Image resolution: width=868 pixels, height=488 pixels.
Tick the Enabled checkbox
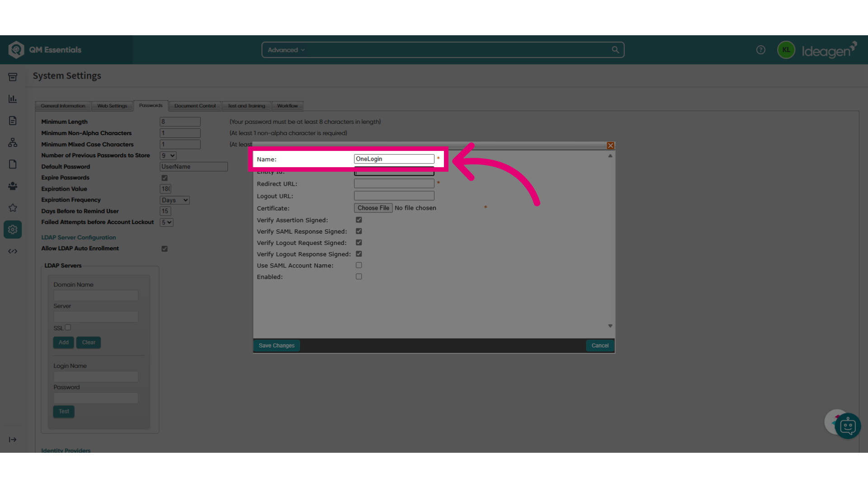click(x=359, y=277)
